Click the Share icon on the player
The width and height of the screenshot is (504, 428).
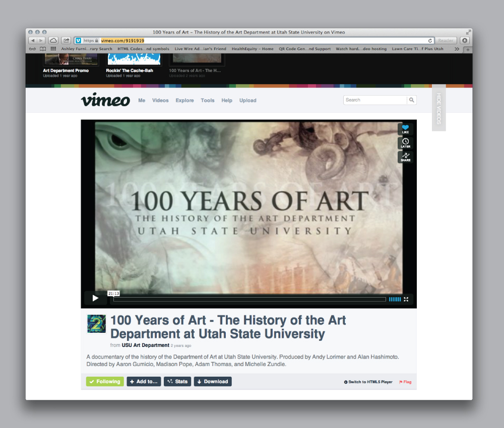tap(405, 157)
